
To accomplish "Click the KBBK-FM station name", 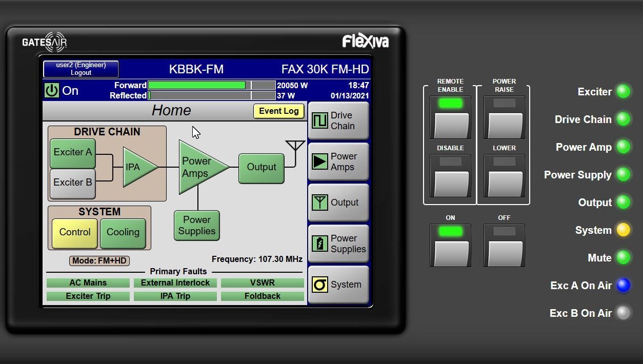I will click(196, 69).
